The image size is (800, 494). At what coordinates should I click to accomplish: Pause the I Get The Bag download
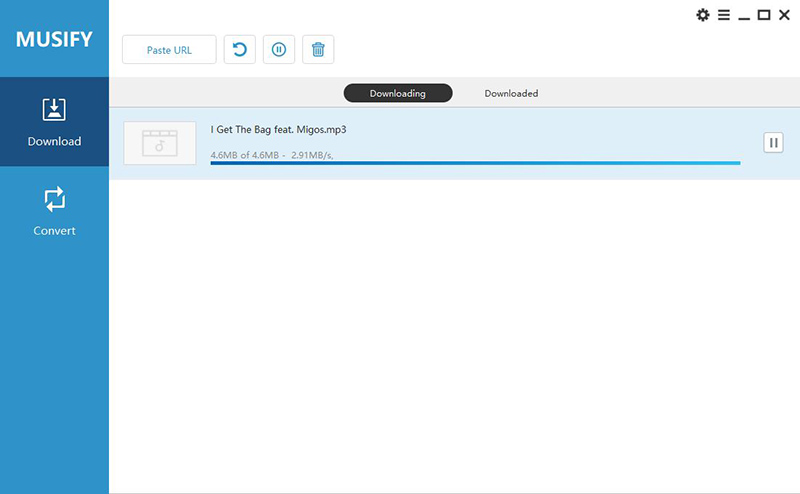tap(773, 143)
